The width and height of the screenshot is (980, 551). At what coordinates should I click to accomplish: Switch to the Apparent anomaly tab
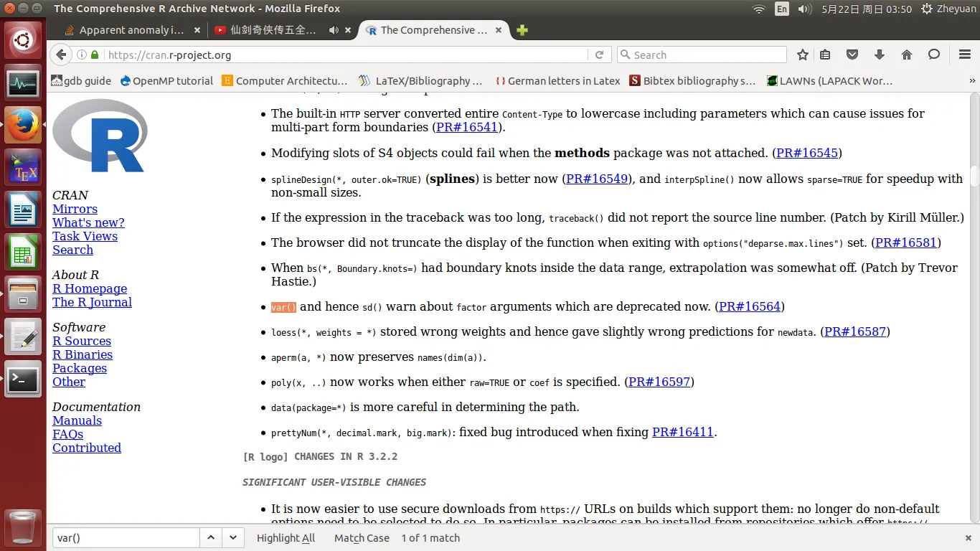click(x=132, y=30)
